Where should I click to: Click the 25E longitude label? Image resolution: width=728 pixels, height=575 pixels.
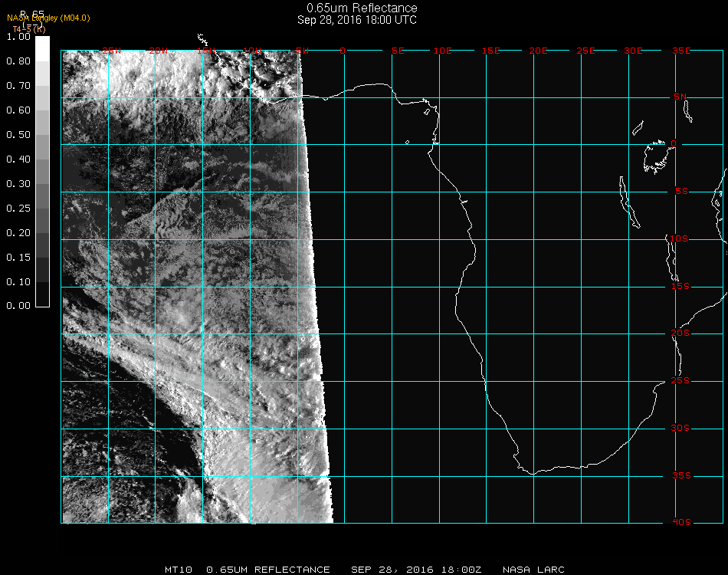pyautogui.click(x=585, y=51)
